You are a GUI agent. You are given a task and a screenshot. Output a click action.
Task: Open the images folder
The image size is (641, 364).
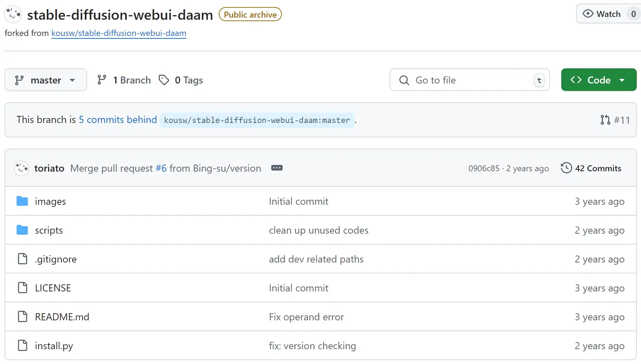coord(50,201)
